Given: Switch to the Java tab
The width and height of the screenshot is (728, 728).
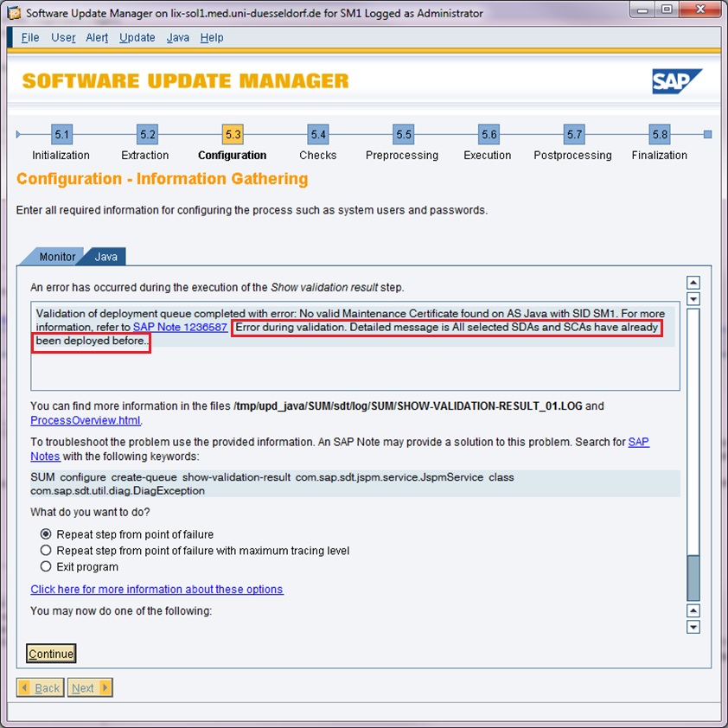Looking at the screenshot, I should click(105, 257).
